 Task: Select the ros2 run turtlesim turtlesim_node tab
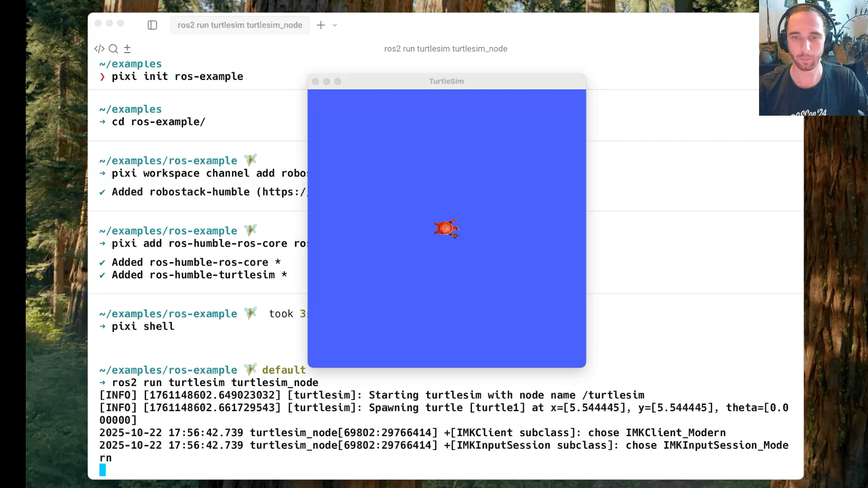240,25
